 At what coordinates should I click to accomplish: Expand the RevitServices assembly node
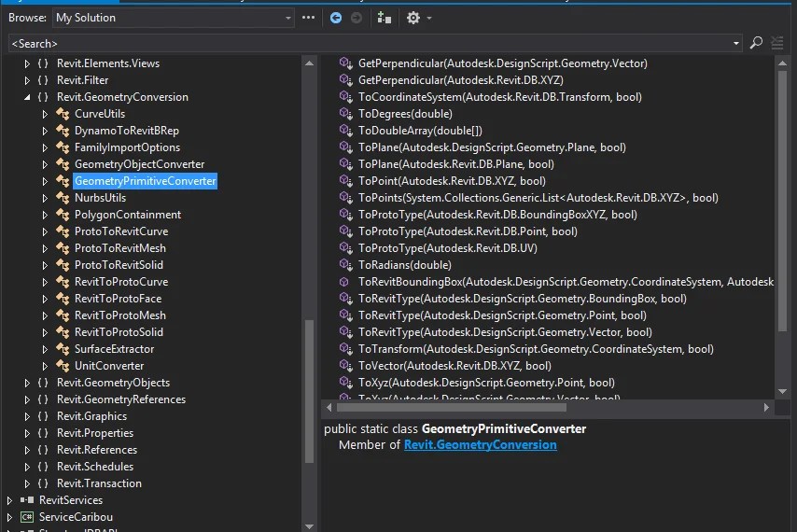(x=9, y=500)
